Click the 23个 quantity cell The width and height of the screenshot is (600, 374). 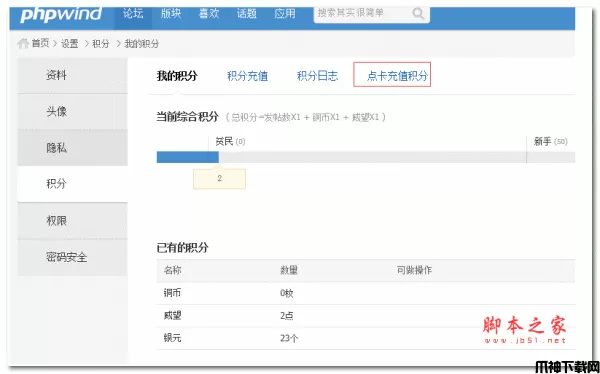(x=289, y=338)
